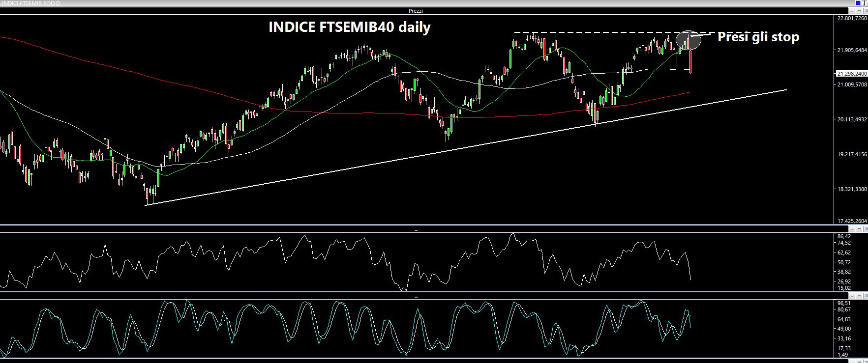
Task: Select the T text tool icon
Action: (865, 2)
